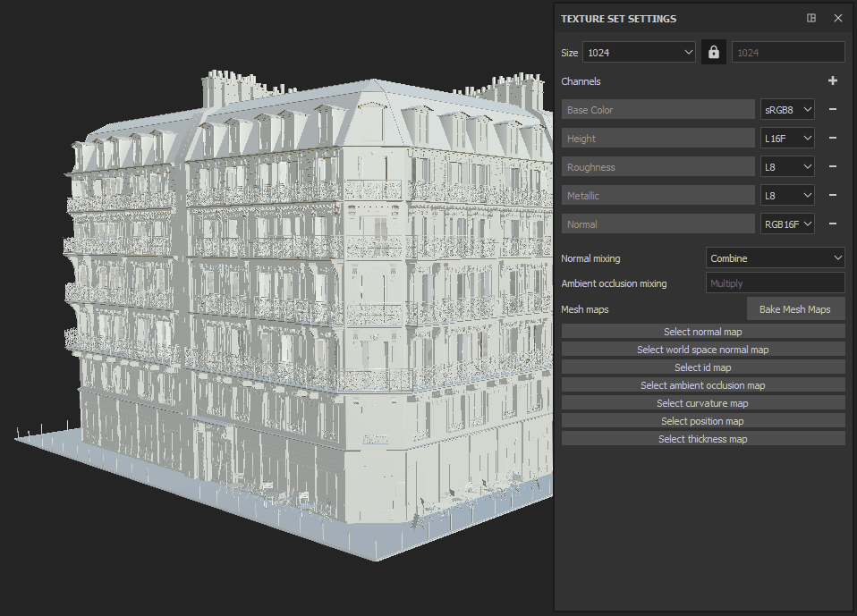This screenshot has height=616, width=857.
Task: Click the Mesh maps label
Action: [x=585, y=309]
